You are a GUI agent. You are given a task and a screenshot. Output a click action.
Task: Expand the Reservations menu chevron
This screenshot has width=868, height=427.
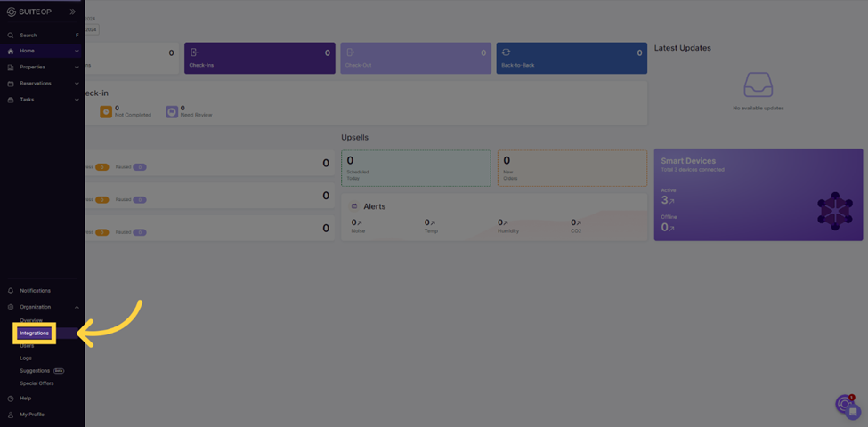(x=77, y=84)
